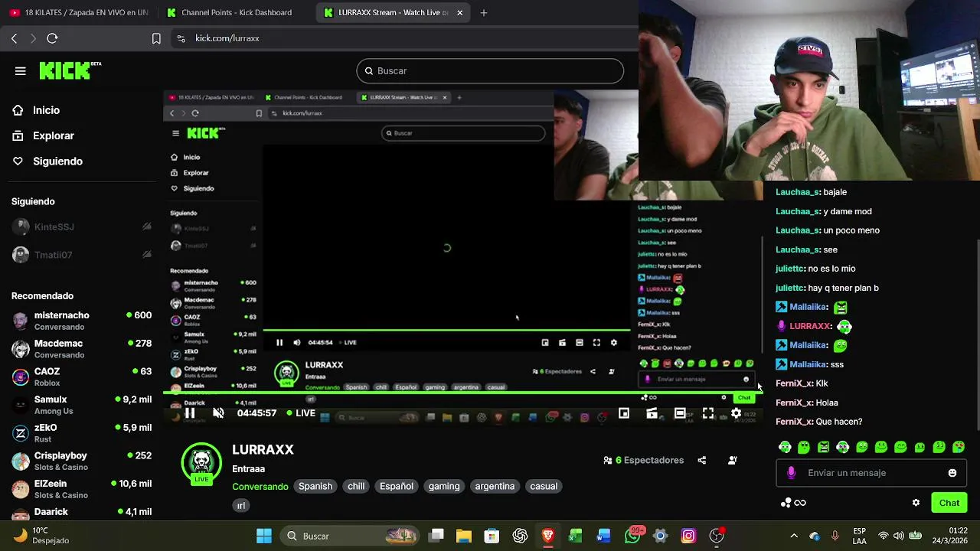Select the Español tag
Viewport: 980px width, 551px height.
[397, 486]
